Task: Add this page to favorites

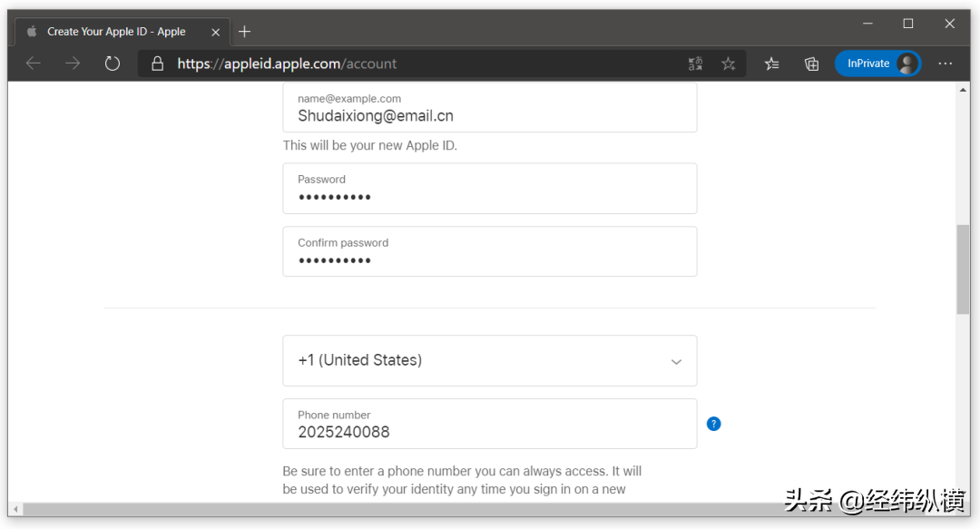Action: pyautogui.click(x=728, y=64)
